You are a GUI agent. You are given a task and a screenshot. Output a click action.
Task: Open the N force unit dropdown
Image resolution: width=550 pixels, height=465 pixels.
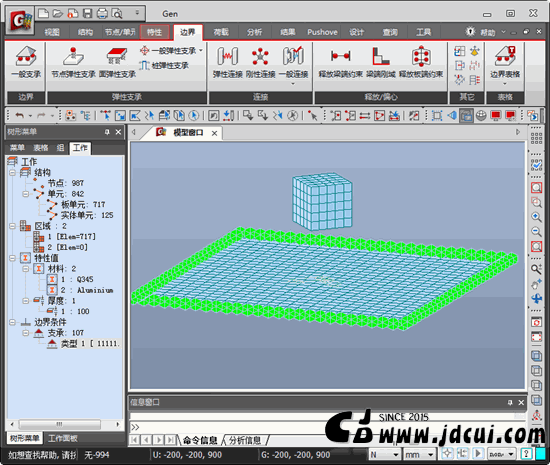click(x=385, y=454)
